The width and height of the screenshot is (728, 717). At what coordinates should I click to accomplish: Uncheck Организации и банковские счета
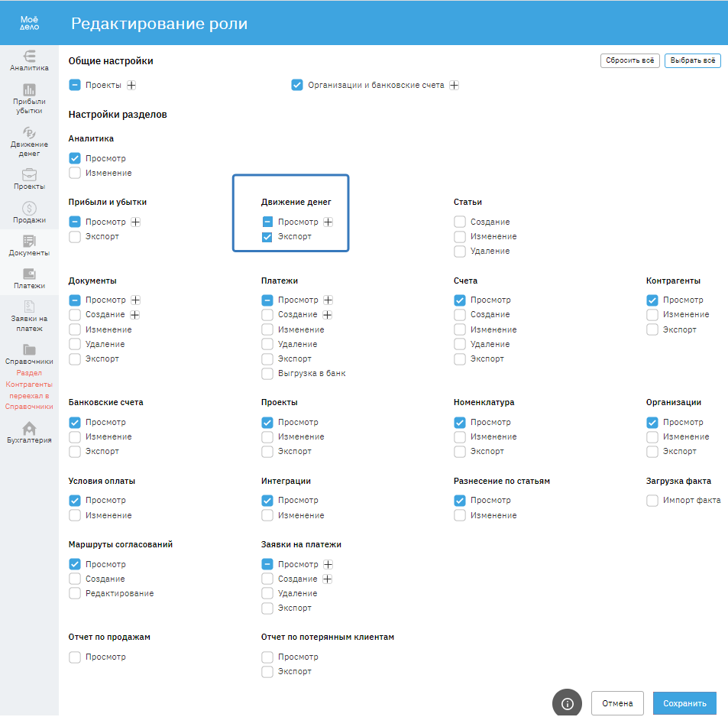(297, 85)
